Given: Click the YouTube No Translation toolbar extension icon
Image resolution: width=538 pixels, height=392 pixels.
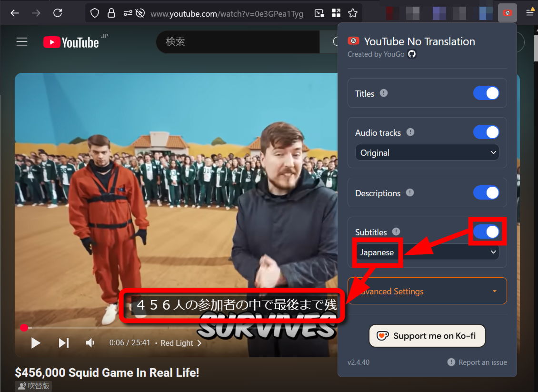Looking at the screenshot, I should (x=507, y=13).
